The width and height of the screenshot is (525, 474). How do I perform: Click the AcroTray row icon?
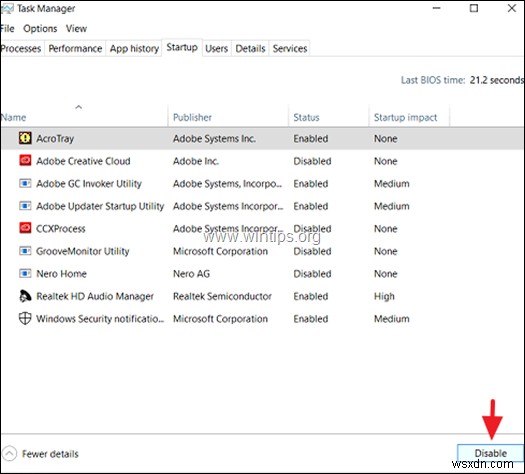[x=25, y=138]
